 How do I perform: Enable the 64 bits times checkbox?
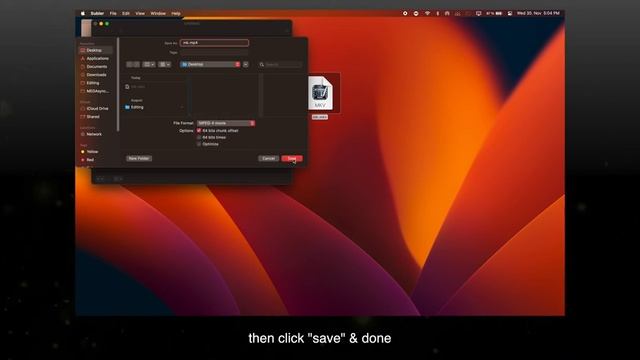[x=199, y=138]
